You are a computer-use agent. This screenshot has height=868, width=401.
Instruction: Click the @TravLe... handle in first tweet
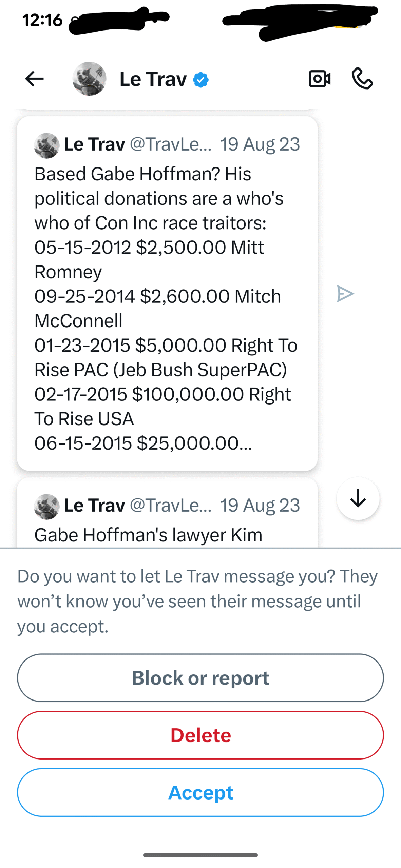click(x=171, y=144)
